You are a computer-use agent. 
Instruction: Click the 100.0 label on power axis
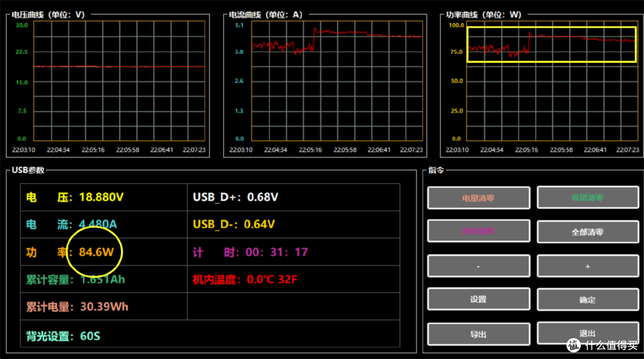(456, 25)
